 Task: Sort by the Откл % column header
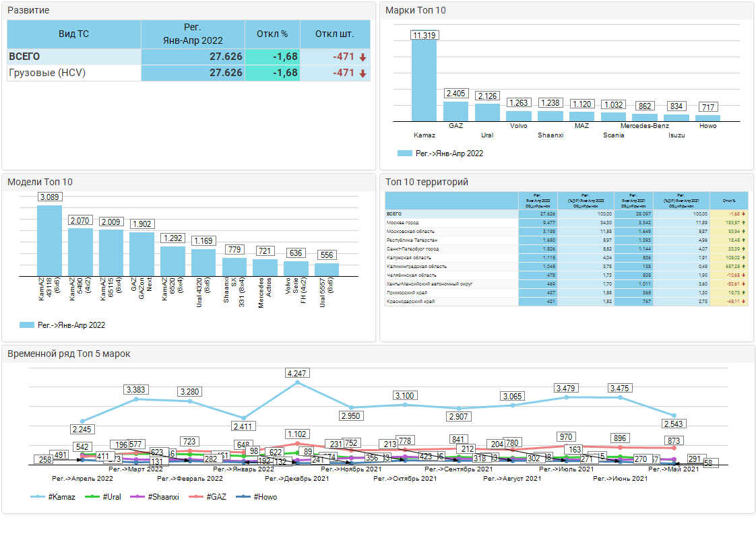click(272, 34)
